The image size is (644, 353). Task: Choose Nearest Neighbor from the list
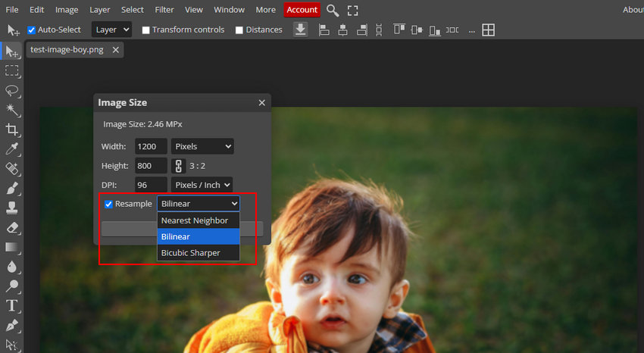(199, 220)
